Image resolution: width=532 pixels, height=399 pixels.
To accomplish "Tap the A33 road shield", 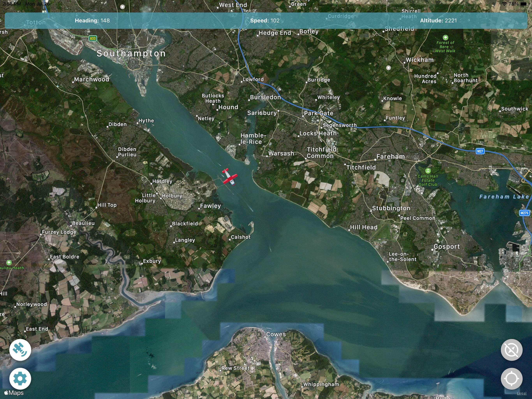I will [93, 38].
